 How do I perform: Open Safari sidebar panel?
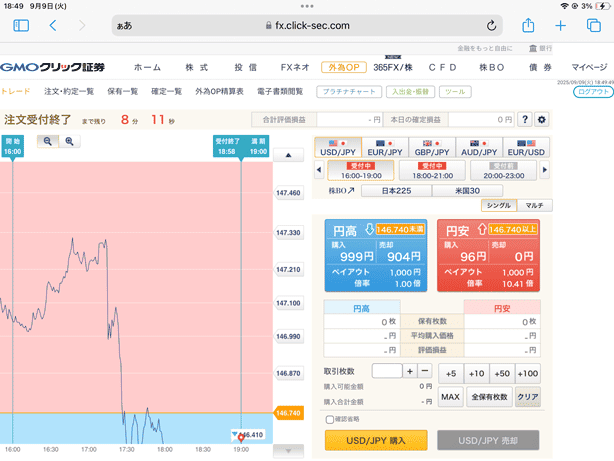pyautogui.click(x=20, y=26)
